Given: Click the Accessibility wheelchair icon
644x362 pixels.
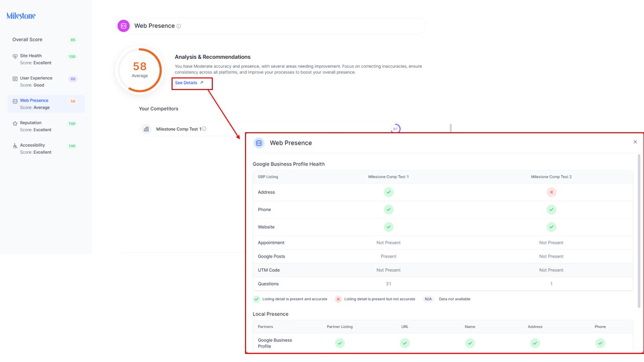Looking at the screenshot, I should pos(15,146).
